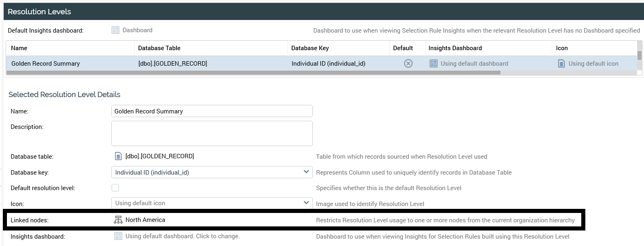Toggle the Default resolution level checkbox

(115, 188)
